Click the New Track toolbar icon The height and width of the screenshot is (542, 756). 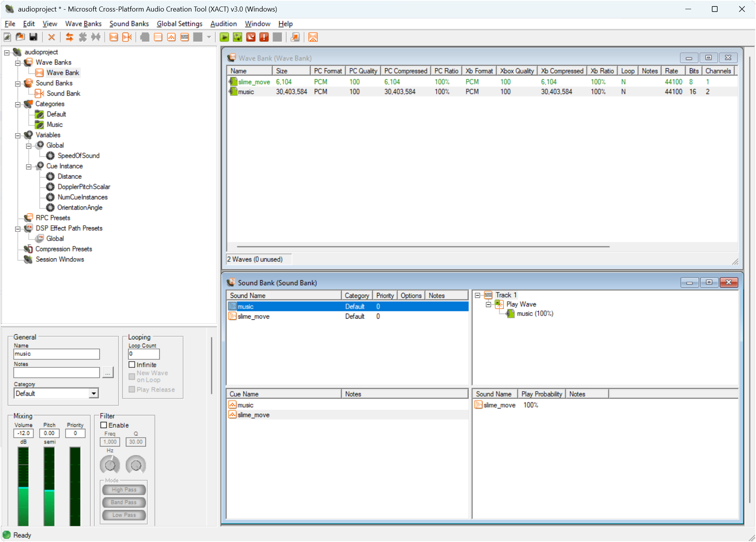click(185, 37)
